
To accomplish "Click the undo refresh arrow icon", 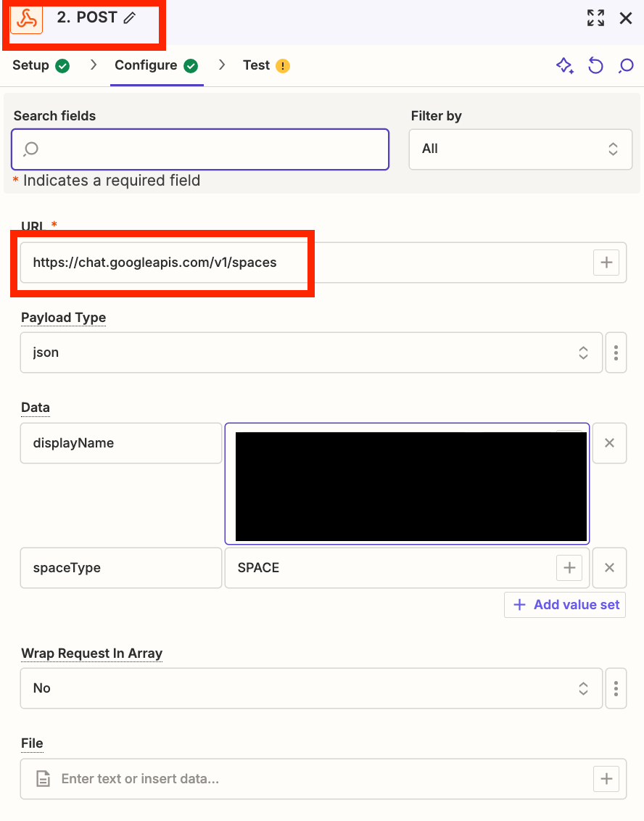I will [x=595, y=65].
